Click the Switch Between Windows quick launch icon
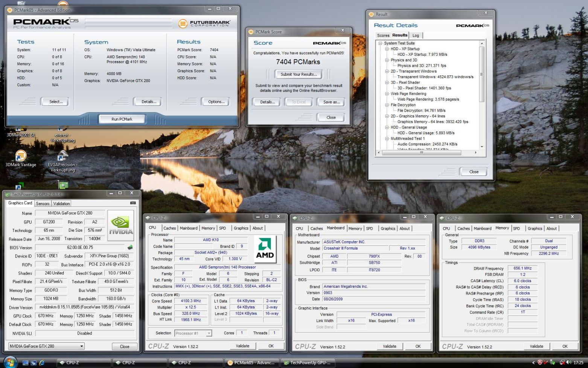The image size is (588, 368). click(x=34, y=363)
